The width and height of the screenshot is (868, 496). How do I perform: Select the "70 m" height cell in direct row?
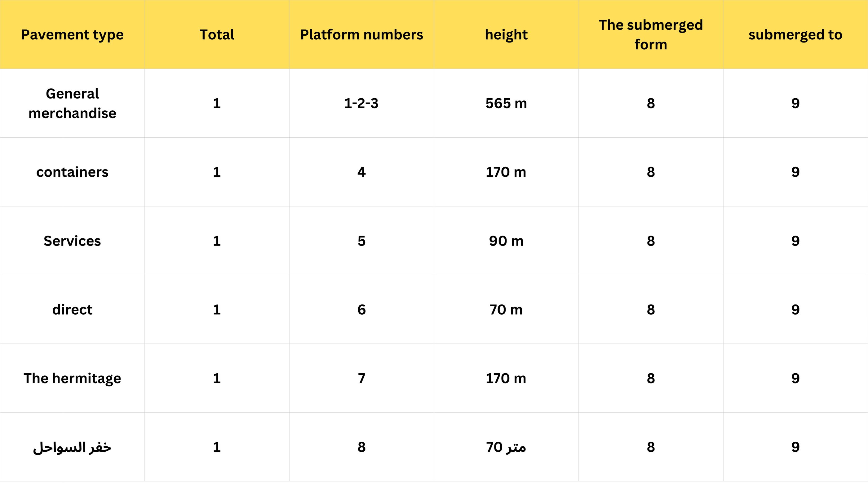(506, 310)
